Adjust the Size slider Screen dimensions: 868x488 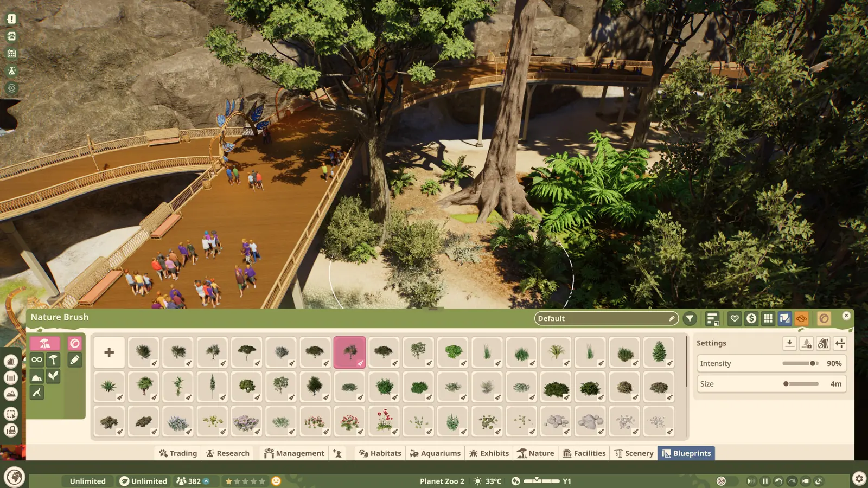(x=801, y=384)
